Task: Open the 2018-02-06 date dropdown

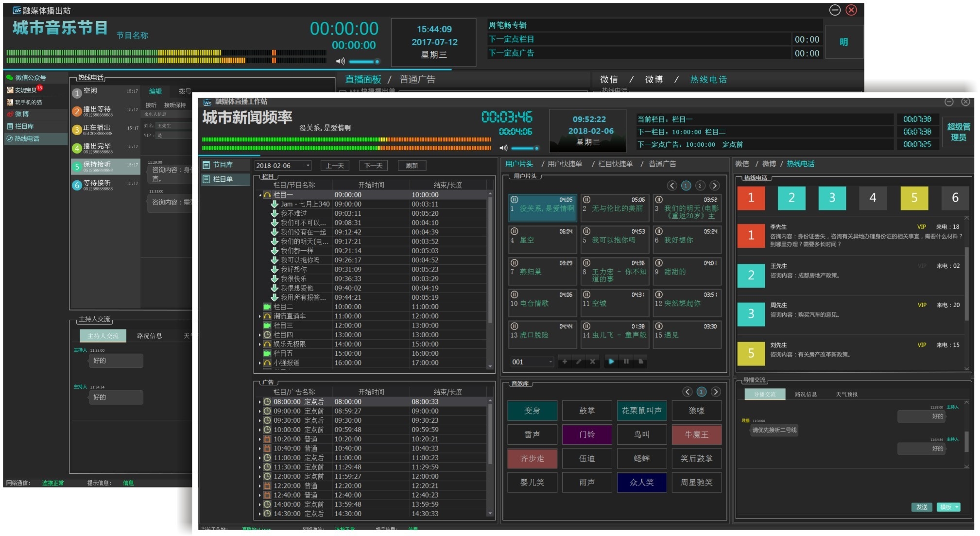Action: (x=308, y=166)
